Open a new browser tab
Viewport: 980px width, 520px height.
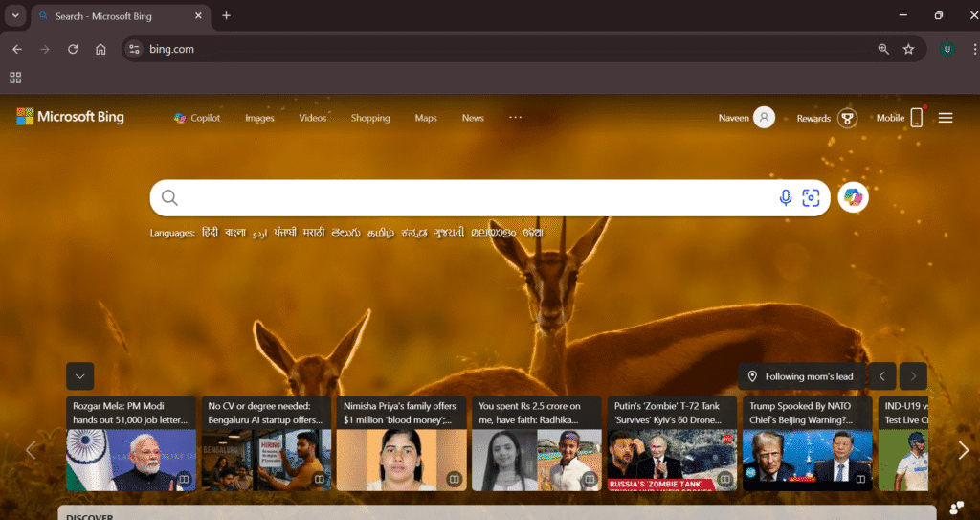pyautogui.click(x=226, y=15)
